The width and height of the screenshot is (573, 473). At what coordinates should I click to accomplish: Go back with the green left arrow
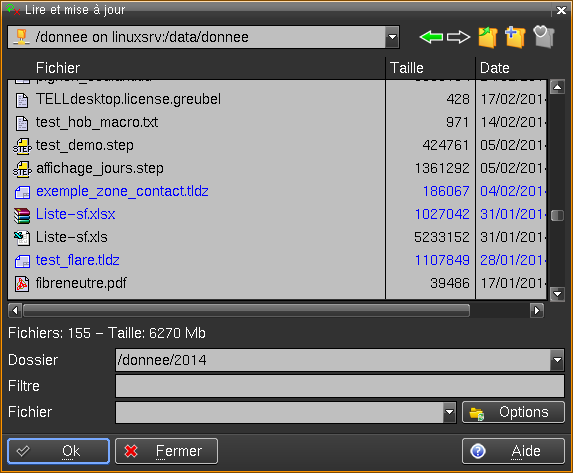coord(431,37)
